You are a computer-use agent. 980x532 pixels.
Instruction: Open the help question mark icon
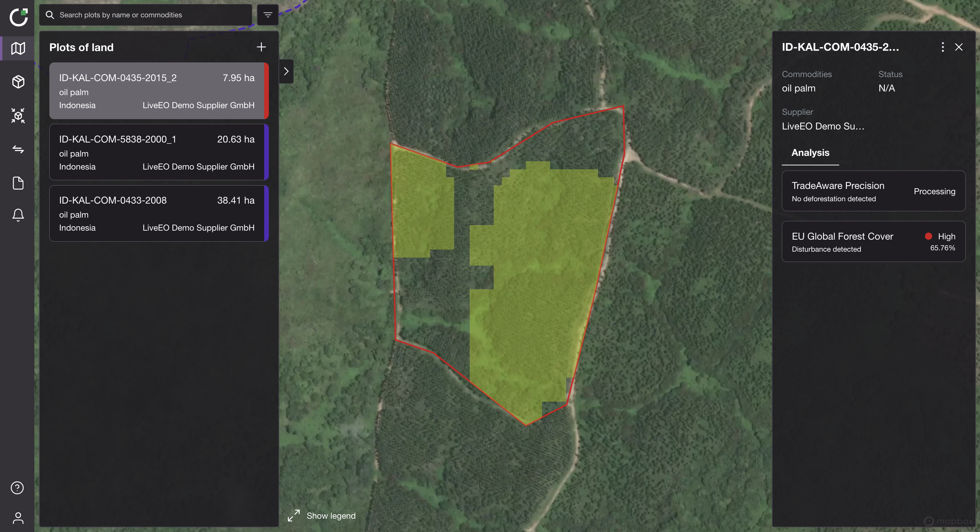pyautogui.click(x=17, y=488)
